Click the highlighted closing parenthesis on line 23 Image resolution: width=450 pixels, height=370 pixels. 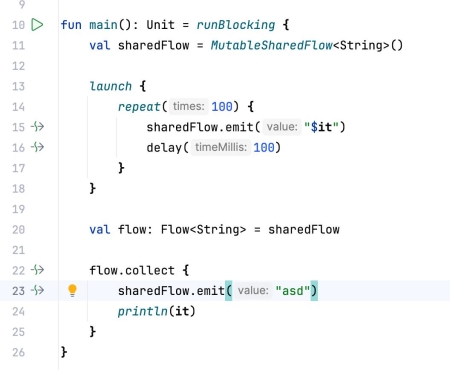[x=314, y=291]
